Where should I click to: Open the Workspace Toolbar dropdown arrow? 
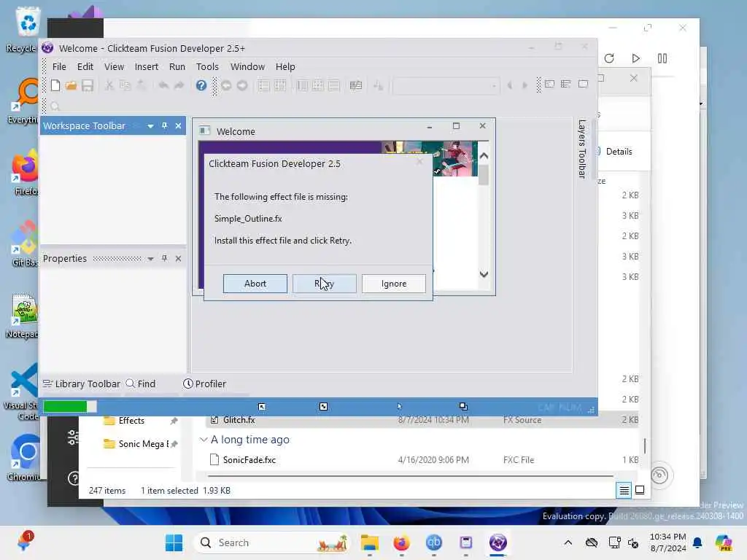[150, 126]
